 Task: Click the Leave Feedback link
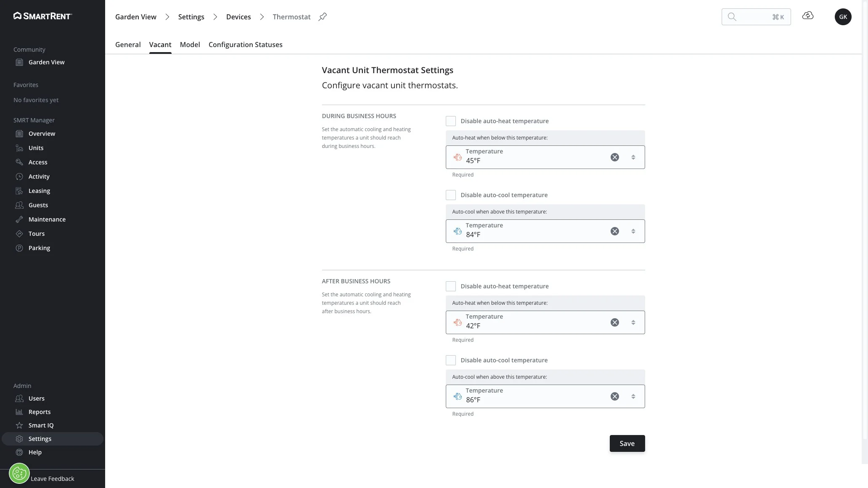point(52,479)
